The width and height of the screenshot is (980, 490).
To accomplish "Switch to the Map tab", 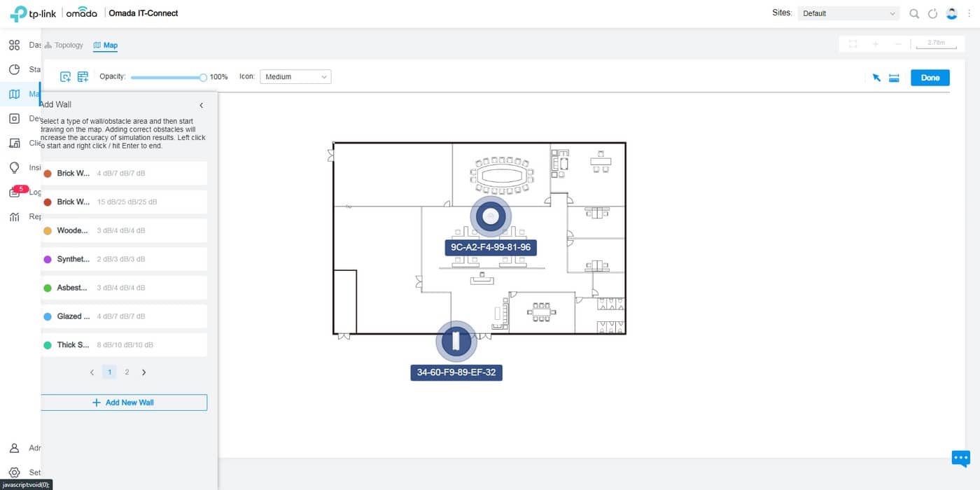I will (106, 45).
